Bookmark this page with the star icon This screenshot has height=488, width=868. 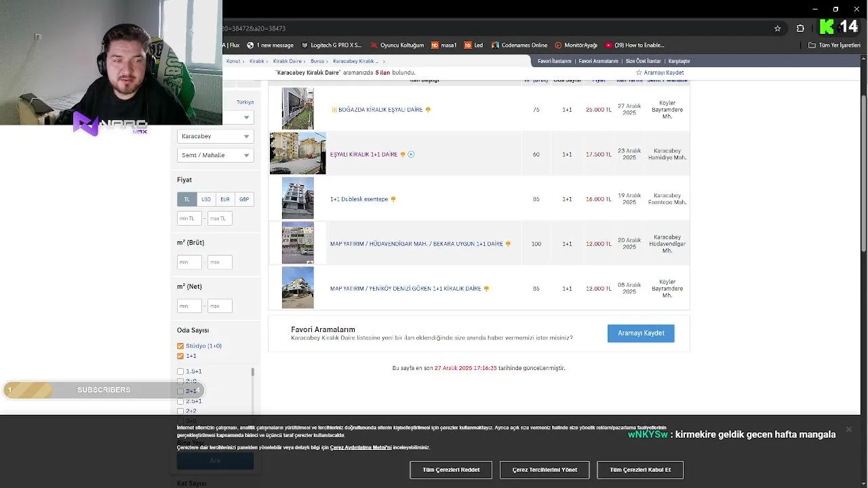(777, 28)
